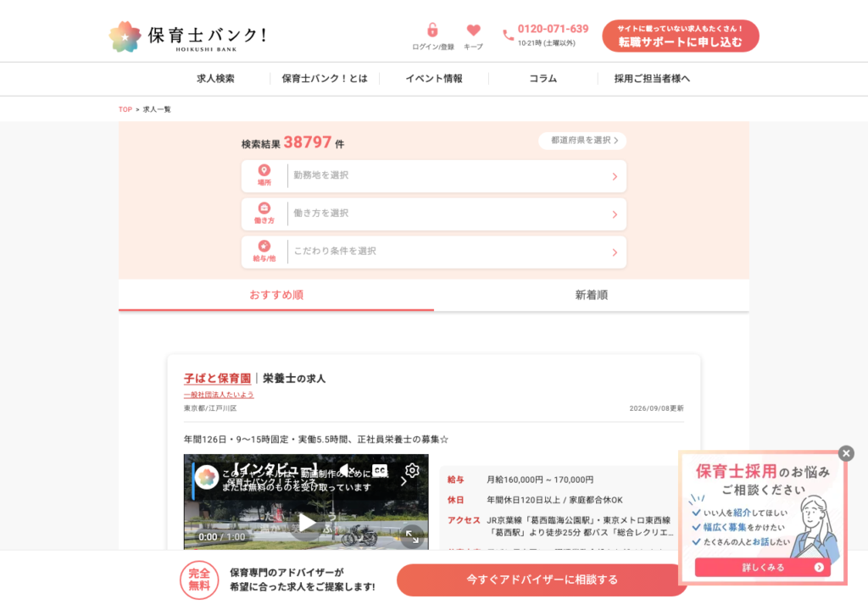Click chevron on 勤務地を選択 row
The image size is (868, 610).
pos(615,176)
